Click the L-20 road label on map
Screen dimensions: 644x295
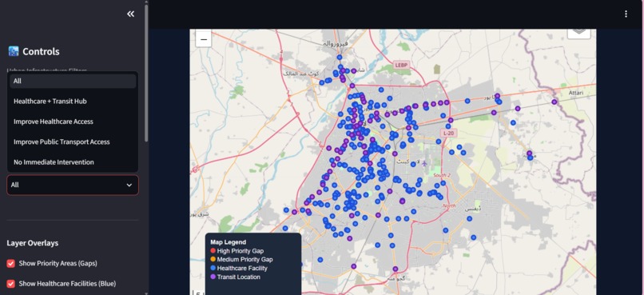pos(448,134)
